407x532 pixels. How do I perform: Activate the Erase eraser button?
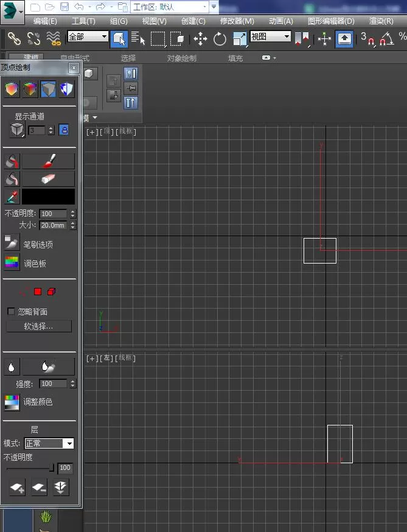pyautogui.click(x=48, y=179)
